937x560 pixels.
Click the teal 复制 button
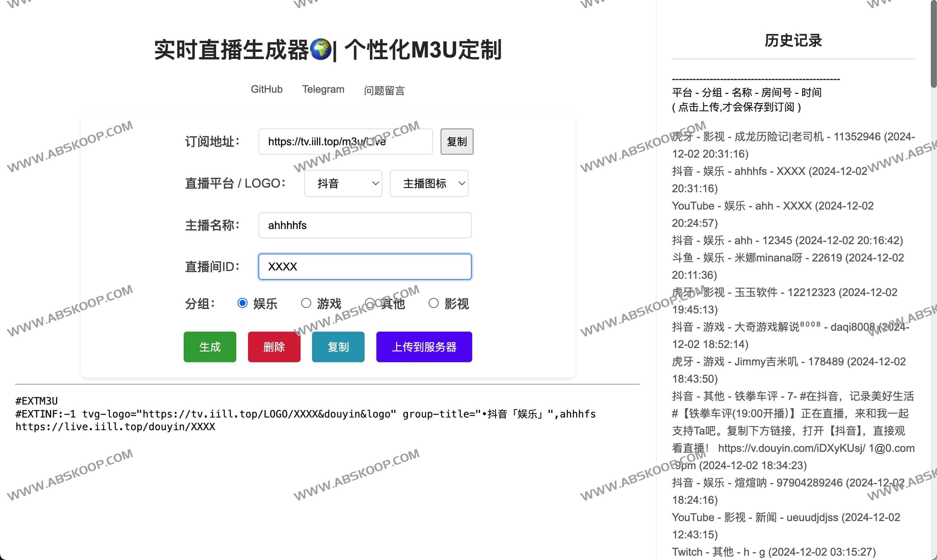coord(338,347)
